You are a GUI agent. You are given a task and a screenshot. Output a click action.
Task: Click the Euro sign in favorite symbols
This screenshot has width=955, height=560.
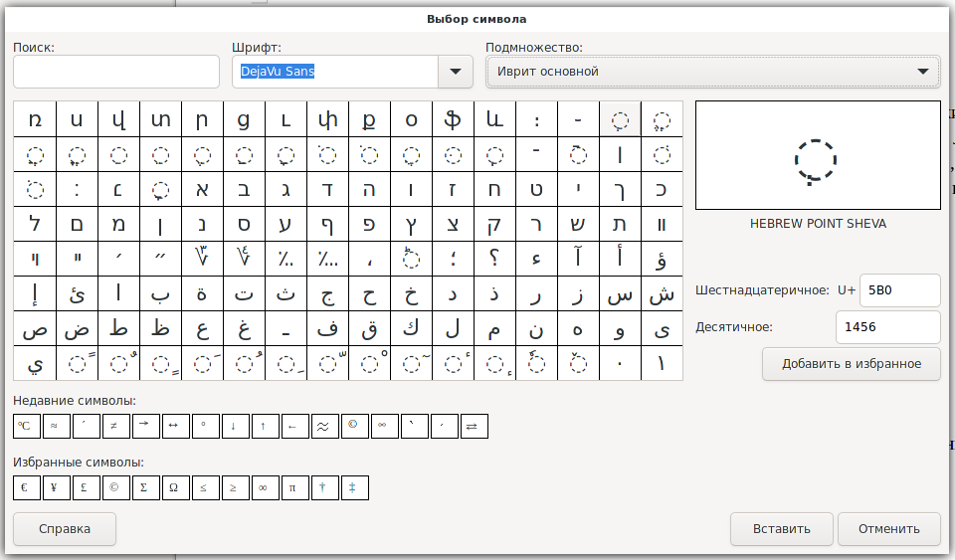(x=27, y=487)
